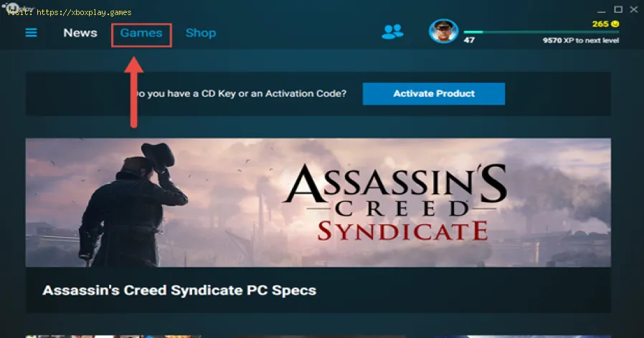Close the Uplay window
644x338 pixels.
coord(634,9)
